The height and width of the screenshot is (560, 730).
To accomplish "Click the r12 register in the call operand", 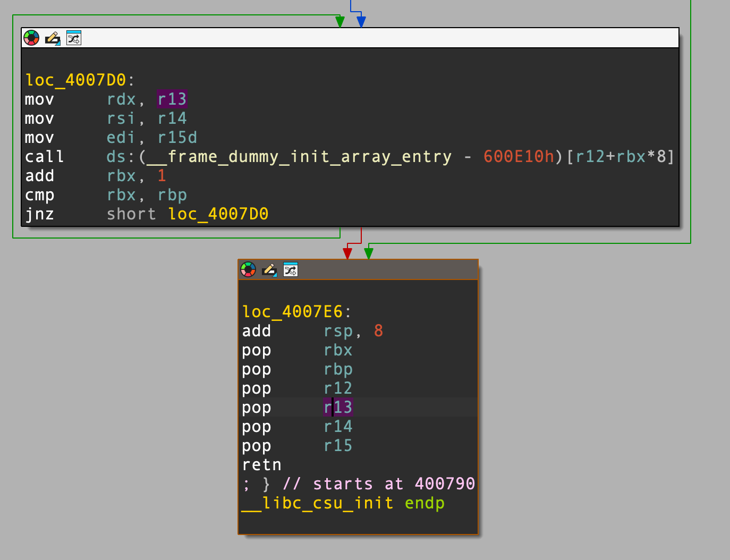I will pyautogui.click(x=590, y=157).
